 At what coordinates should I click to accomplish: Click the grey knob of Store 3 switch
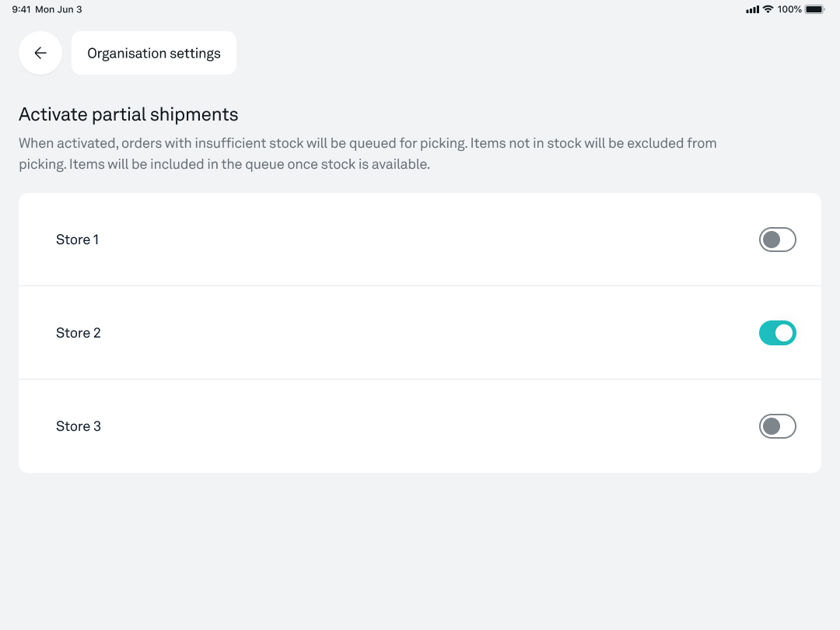[x=772, y=426]
